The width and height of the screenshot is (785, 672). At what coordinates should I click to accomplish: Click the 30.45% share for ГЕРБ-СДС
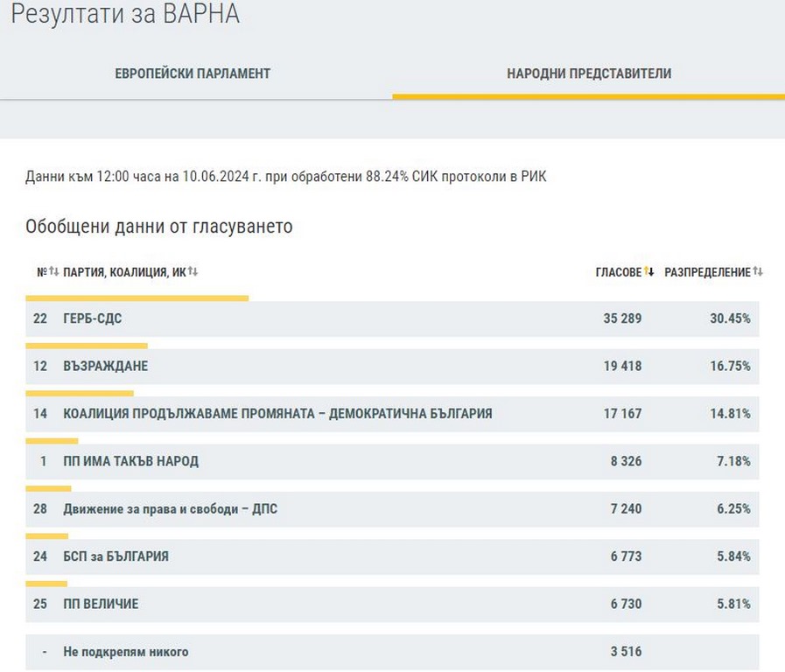pyautogui.click(x=730, y=318)
